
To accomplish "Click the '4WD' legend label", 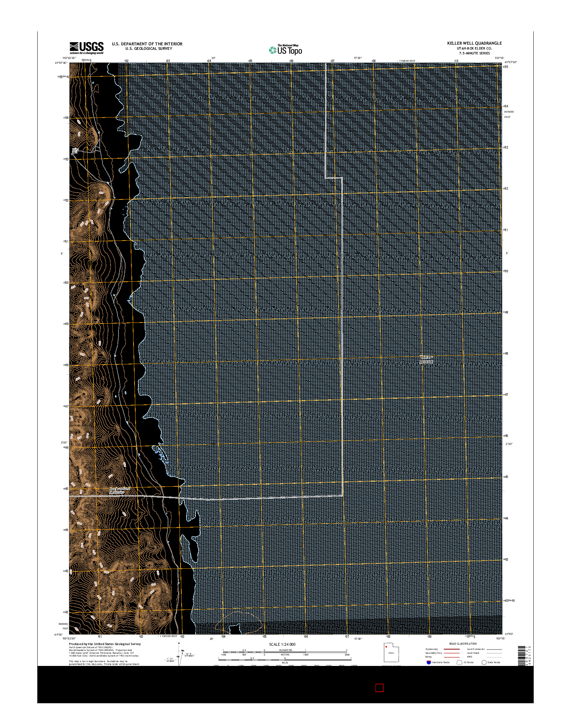I will pos(469,657).
